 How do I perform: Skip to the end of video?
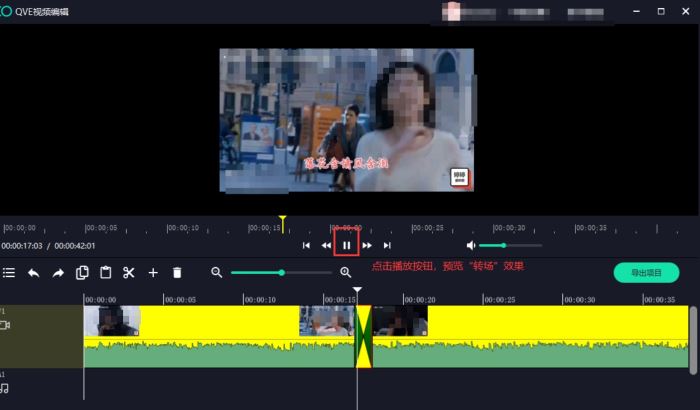[387, 245]
